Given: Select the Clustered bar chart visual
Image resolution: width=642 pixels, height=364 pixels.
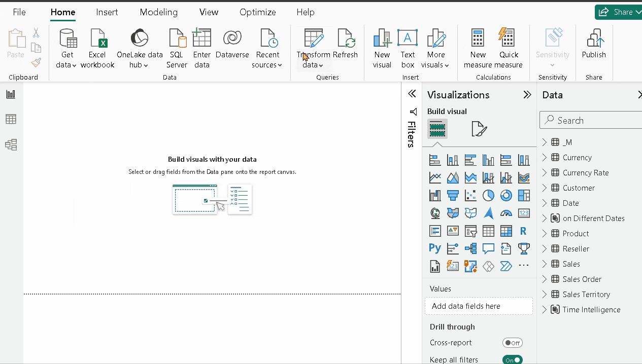Looking at the screenshot, I should (x=470, y=160).
